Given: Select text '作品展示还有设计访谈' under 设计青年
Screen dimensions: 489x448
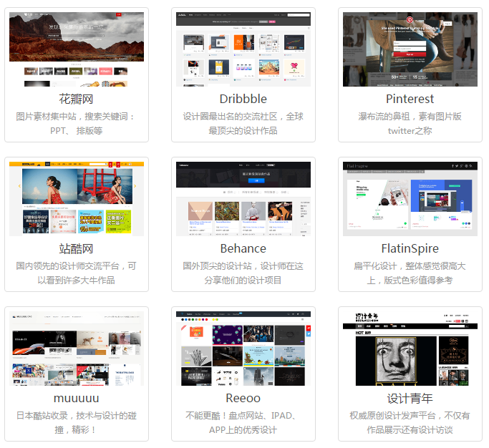Looking at the screenshot, I should point(410,430).
